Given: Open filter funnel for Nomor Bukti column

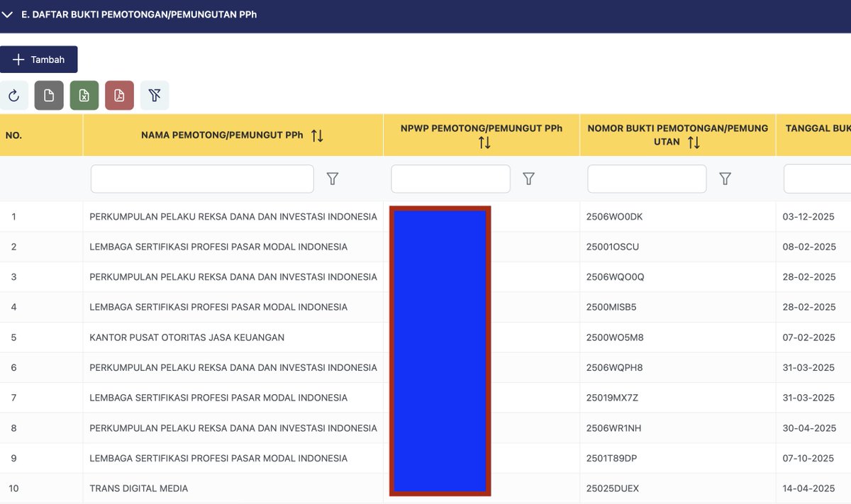Looking at the screenshot, I should [x=725, y=179].
